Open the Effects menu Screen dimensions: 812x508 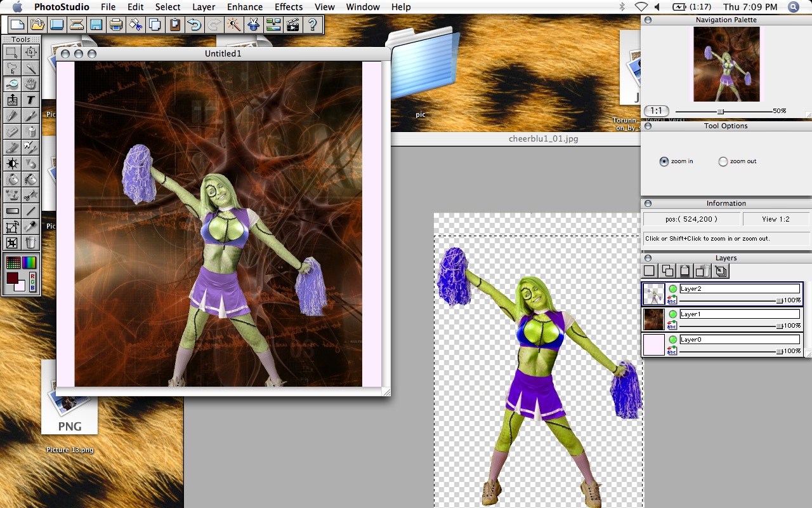click(289, 7)
